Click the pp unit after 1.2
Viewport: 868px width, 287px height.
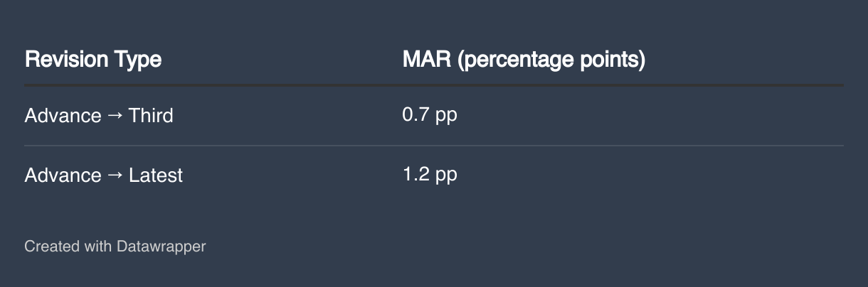coord(446,176)
